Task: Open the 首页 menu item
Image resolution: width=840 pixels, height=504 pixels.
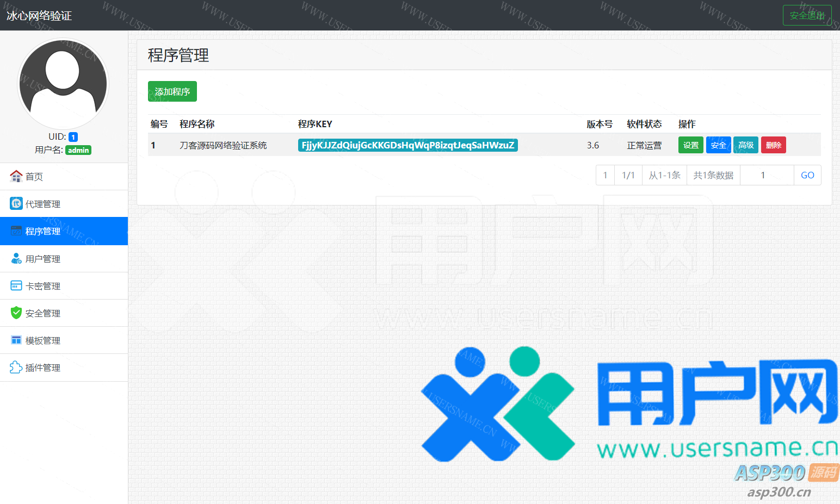Action: 34,177
